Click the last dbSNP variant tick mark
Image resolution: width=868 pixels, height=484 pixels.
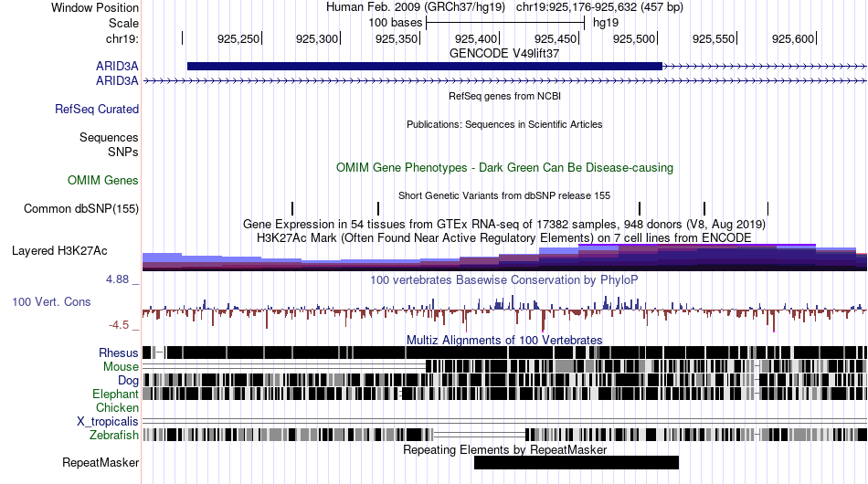(767, 208)
